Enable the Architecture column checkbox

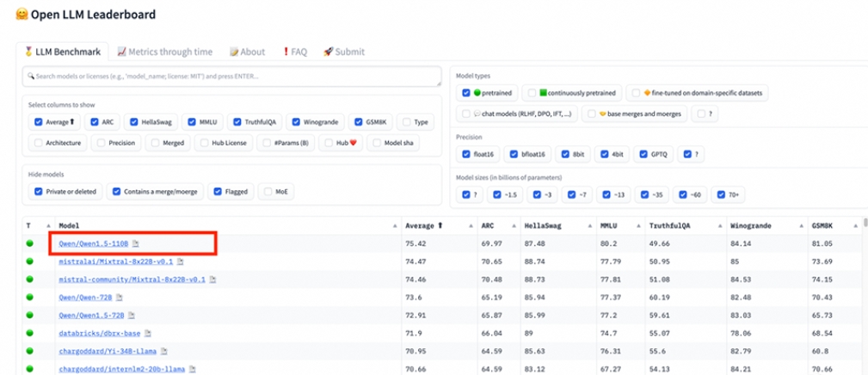[x=38, y=143]
